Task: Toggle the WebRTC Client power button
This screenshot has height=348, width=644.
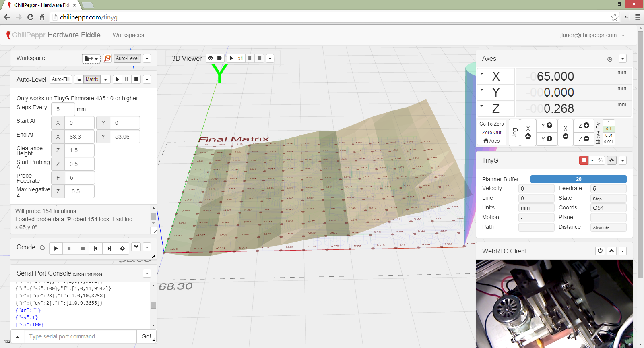Action: pyautogui.click(x=600, y=251)
